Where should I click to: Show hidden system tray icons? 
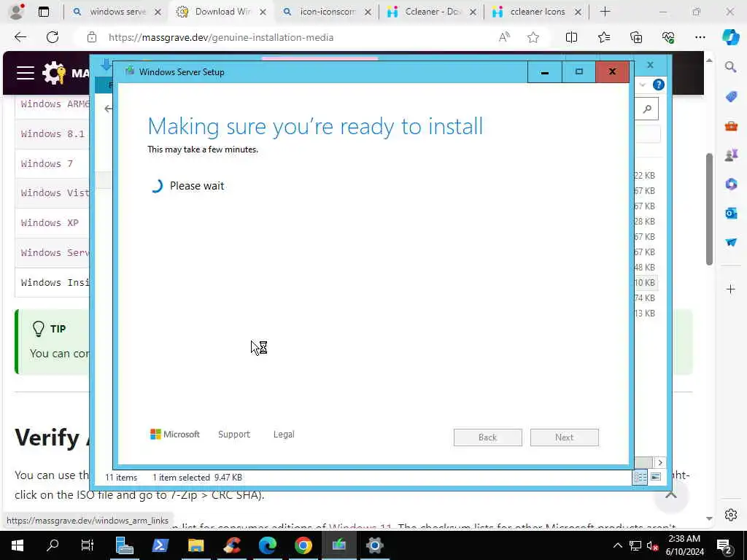pos(617,545)
